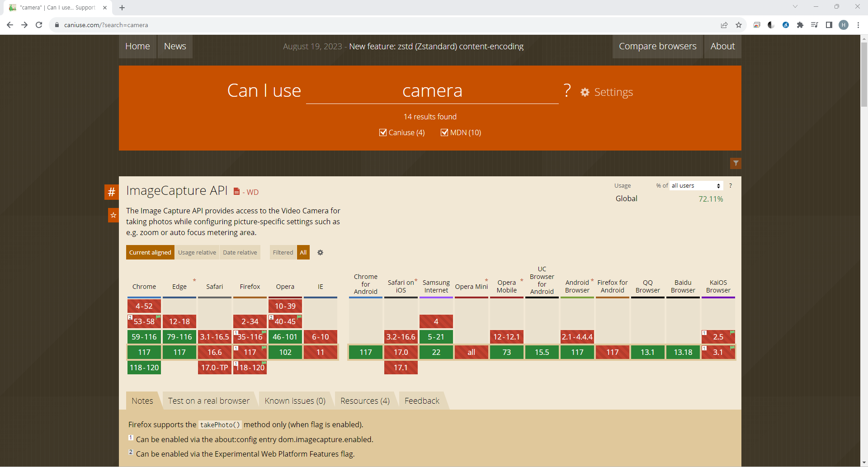Open the About page
Screen dimensions: 868x467
(722, 47)
